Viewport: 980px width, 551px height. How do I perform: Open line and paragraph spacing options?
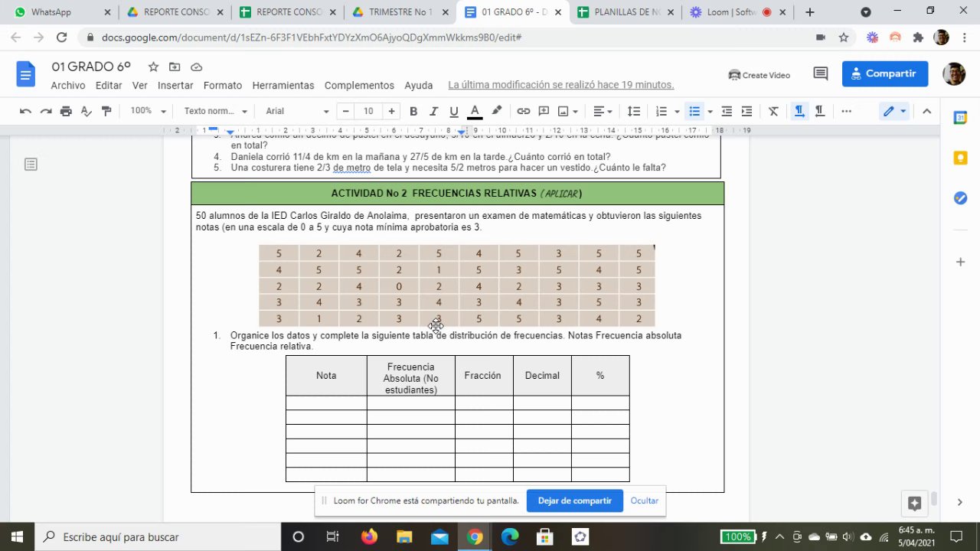tap(634, 111)
